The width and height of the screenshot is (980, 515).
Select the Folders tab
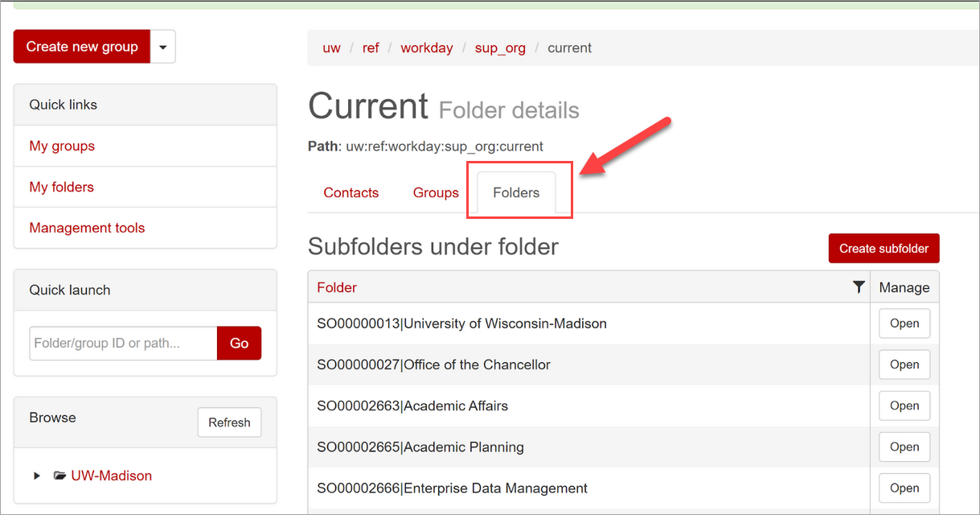click(516, 193)
